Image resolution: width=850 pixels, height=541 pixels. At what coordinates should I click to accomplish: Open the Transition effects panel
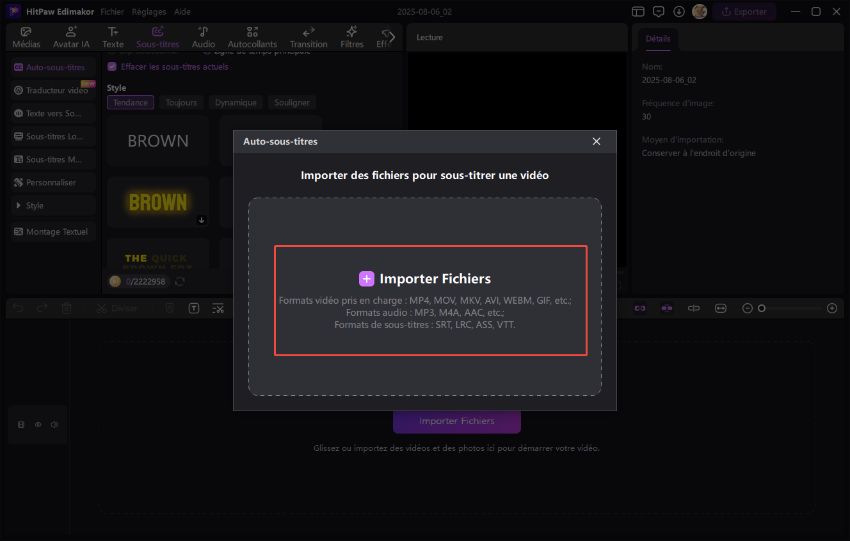pyautogui.click(x=308, y=37)
